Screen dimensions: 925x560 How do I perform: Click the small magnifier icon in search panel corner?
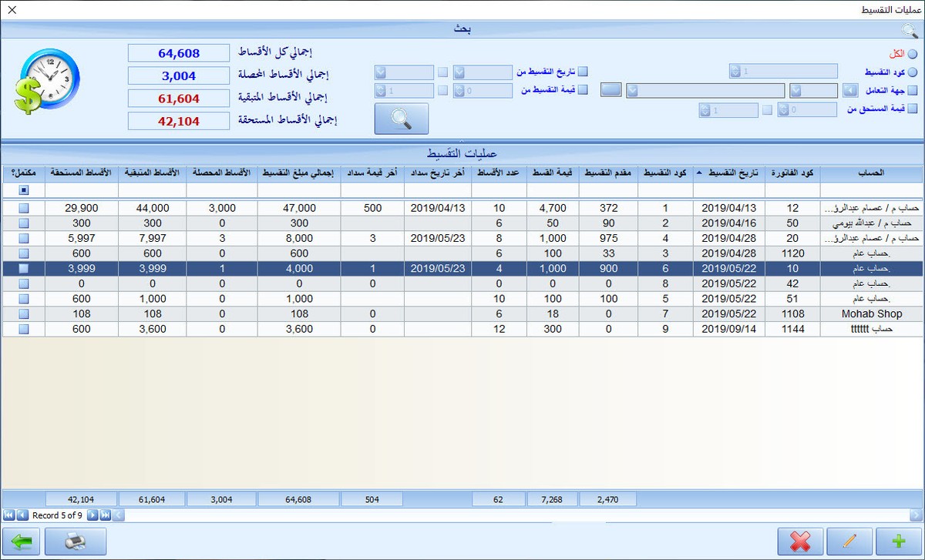coord(910,29)
